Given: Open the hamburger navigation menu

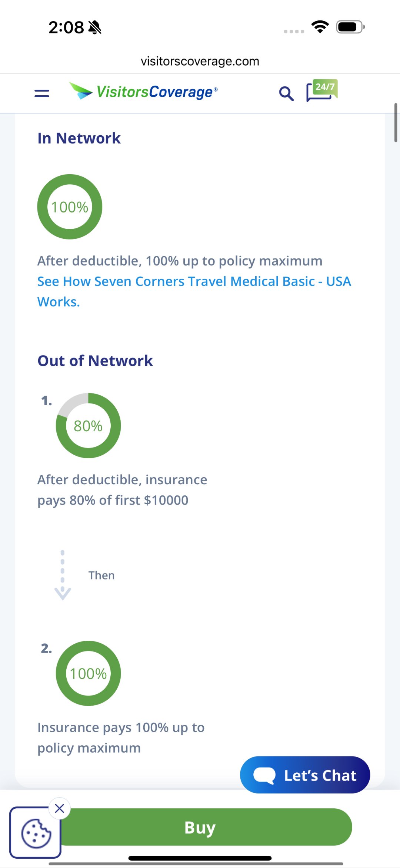Looking at the screenshot, I should (42, 93).
